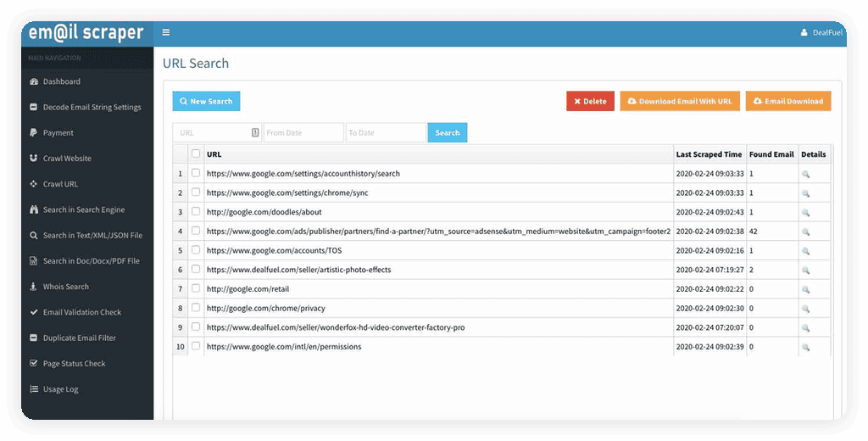
Task: Click the blue Search button
Action: tap(448, 133)
